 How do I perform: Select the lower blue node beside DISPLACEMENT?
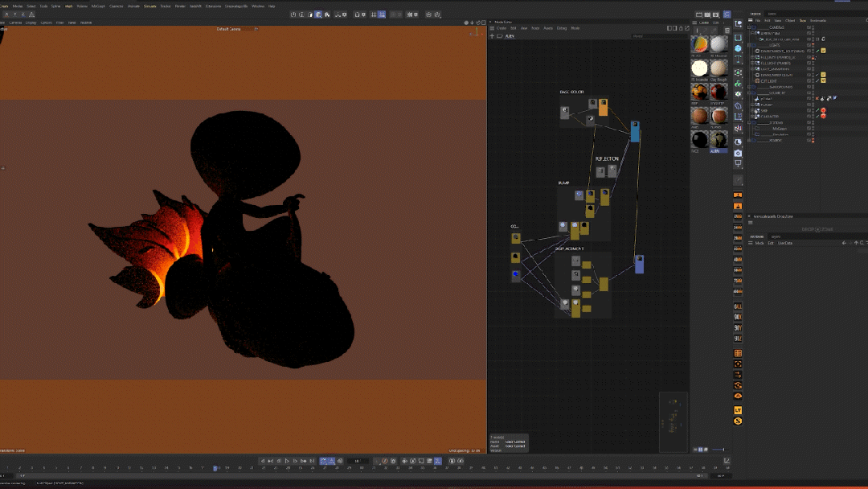[x=640, y=264]
